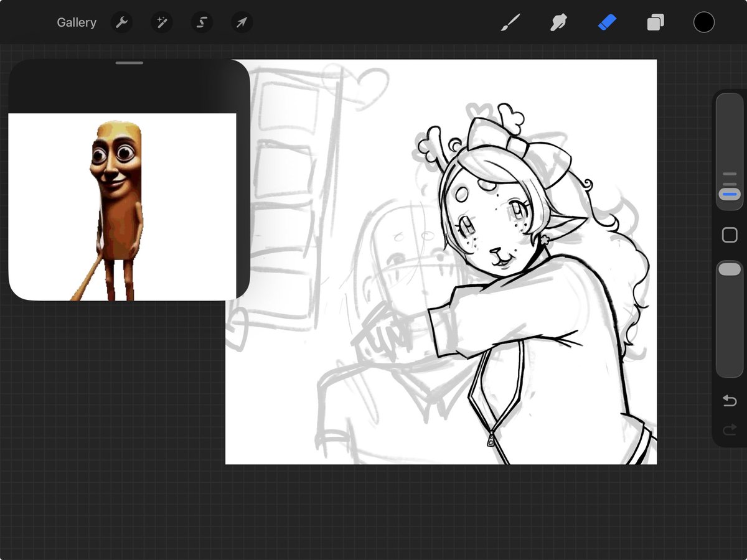Activate the Selection tool (S icon)
This screenshot has width=747, height=560.
[x=202, y=22]
